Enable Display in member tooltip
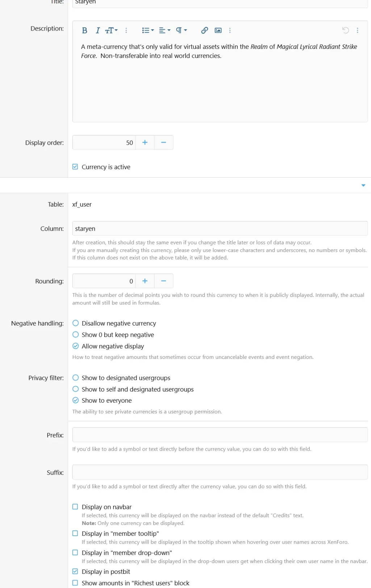The image size is (371, 588). point(75,533)
